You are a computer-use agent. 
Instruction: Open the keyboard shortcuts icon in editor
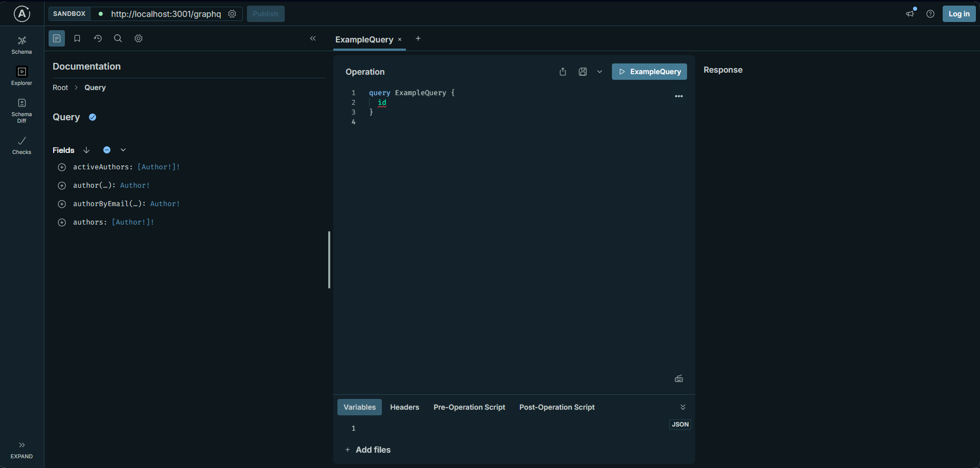coord(678,378)
